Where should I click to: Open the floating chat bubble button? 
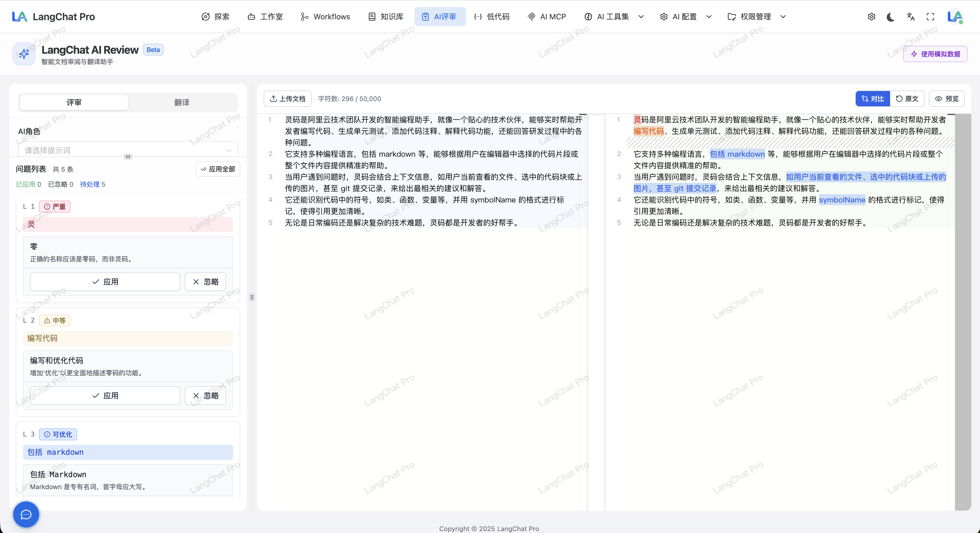26,515
